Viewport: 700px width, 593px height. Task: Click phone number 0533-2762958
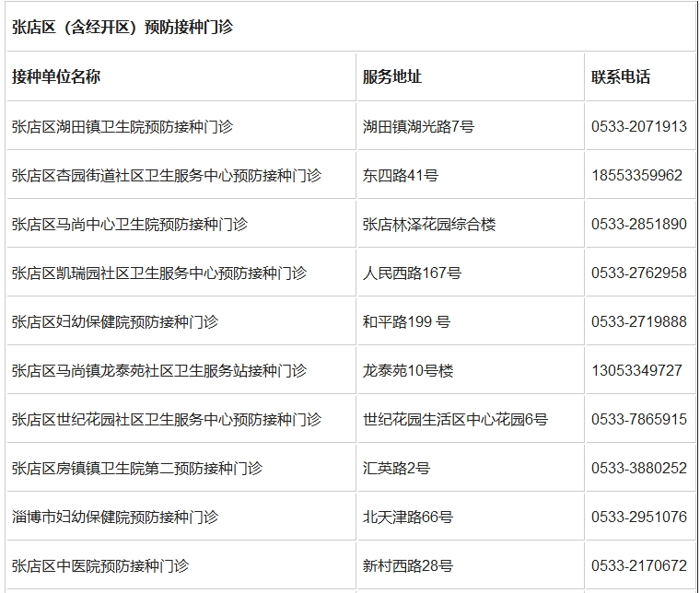coord(638,273)
